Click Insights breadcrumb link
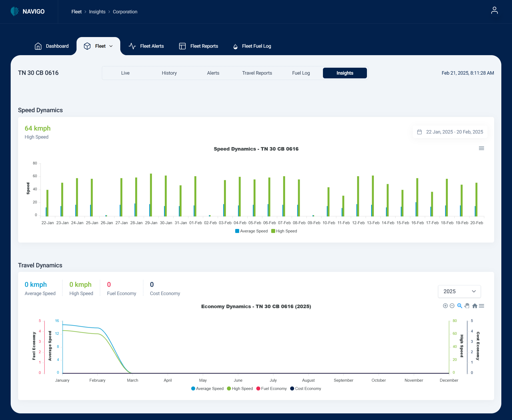Screen dimensions: 512x420 97,12
